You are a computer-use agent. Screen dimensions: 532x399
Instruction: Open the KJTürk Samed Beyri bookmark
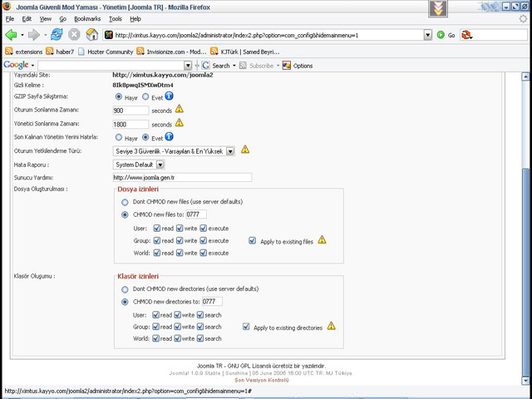pos(245,52)
